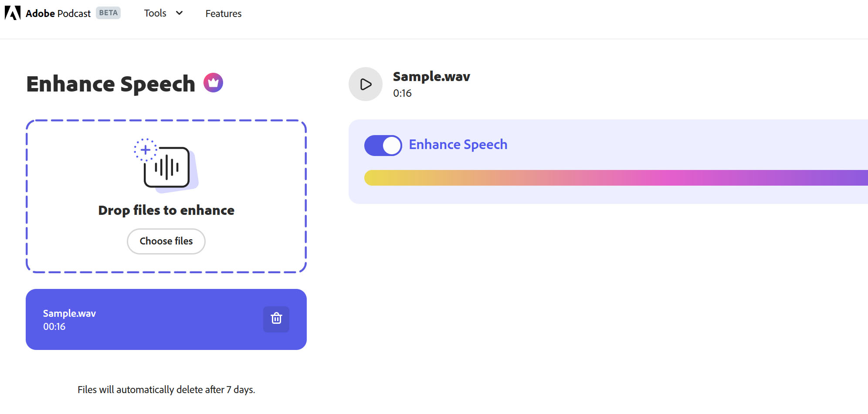Click the Sample.wav title in player
Image resolution: width=868 pixels, height=414 pixels.
(x=431, y=77)
